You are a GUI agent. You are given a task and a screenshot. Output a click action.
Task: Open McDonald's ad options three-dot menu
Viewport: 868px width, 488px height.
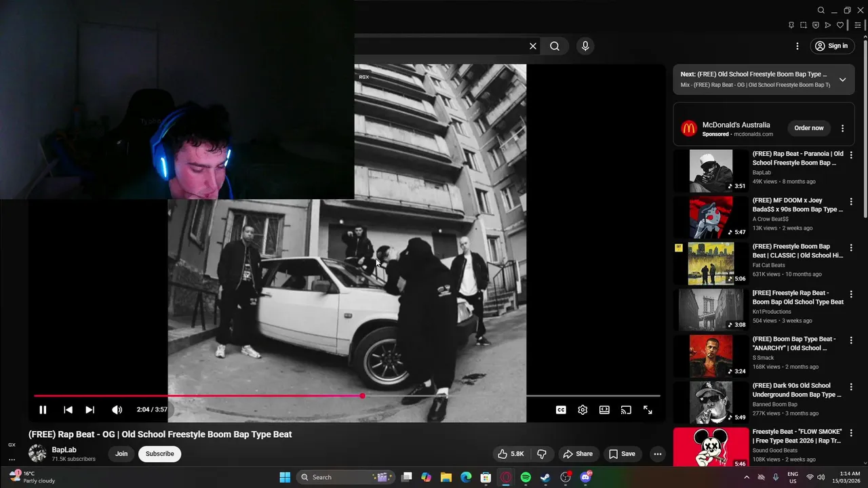pyautogui.click(x=842, y=128)
